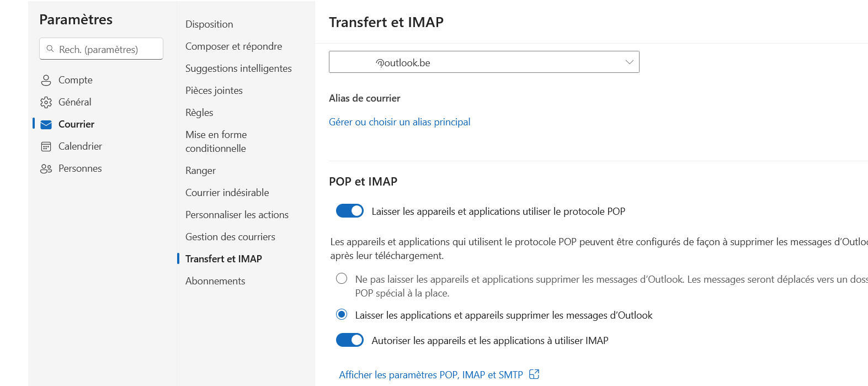The image size is (868, 386).
Task: Go to Courrier indésirable settings
Action: click(x=227, y=193)
